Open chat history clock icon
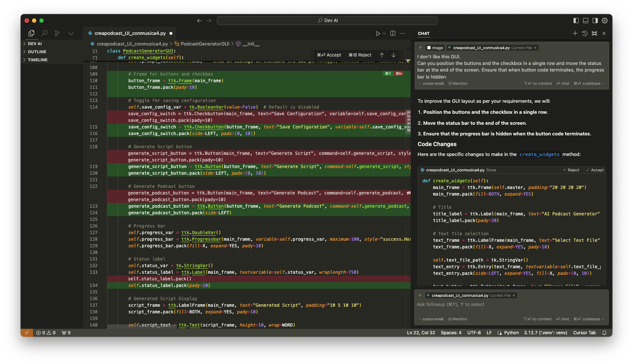The height and width of the screenshot is (364, 633). [585, 33]
